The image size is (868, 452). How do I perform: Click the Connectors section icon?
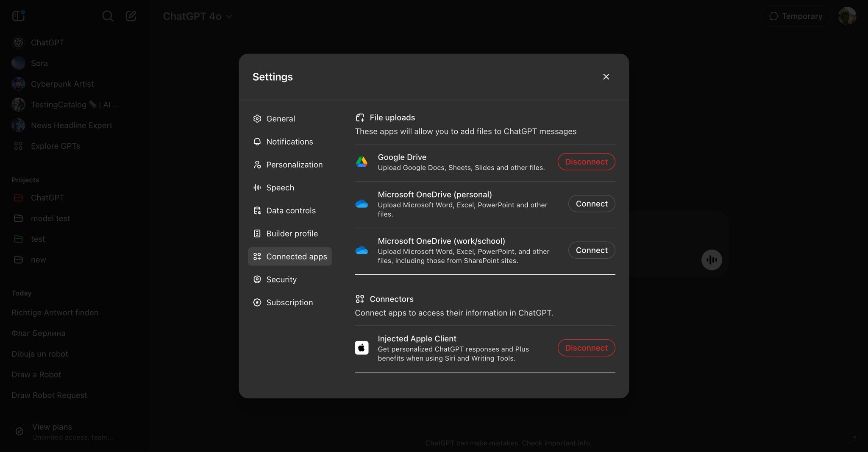click(360, 299)
